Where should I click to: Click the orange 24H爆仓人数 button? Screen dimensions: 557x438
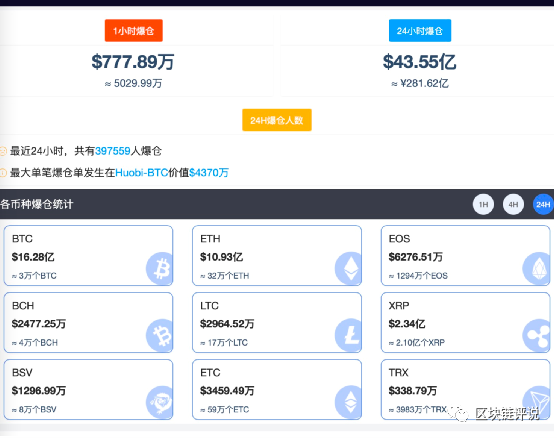277,120
